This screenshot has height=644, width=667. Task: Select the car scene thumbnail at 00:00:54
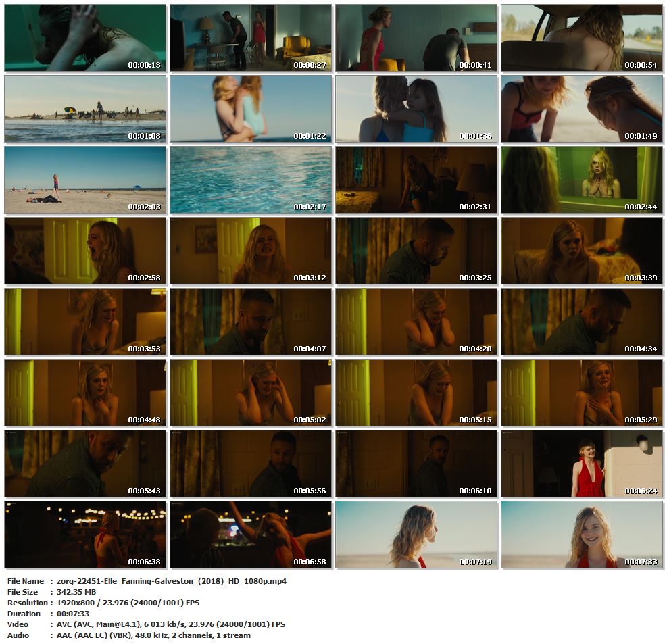pyautogui.click(x=581, y=38)
